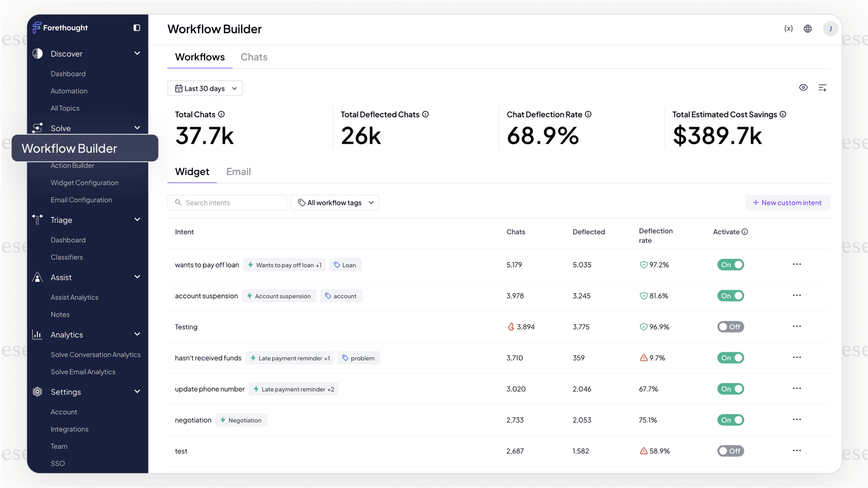The height and width of the screenshot is (488, 868).
Task: Collapse the sidebar using the panel icon
Action: tap(136, 27)
